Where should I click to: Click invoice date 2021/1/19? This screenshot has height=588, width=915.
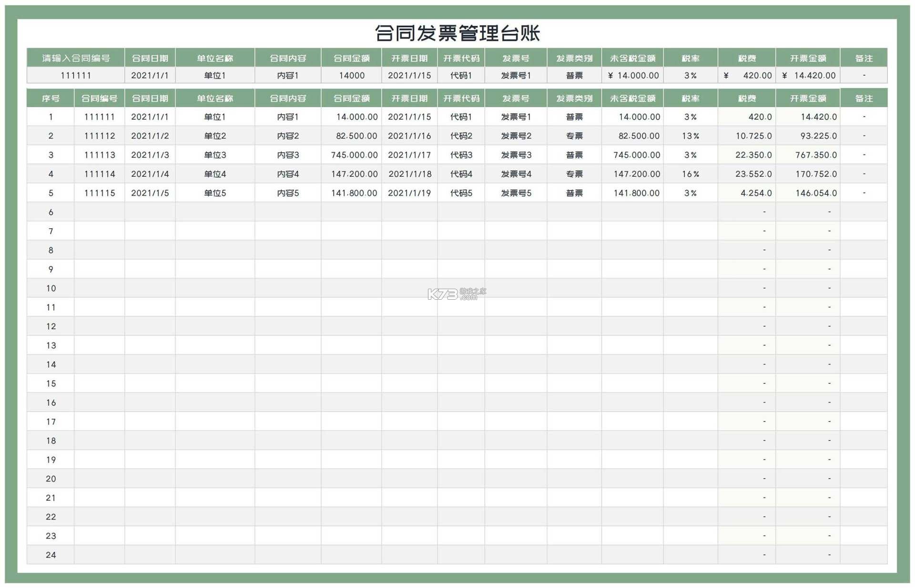click(409, 193)
